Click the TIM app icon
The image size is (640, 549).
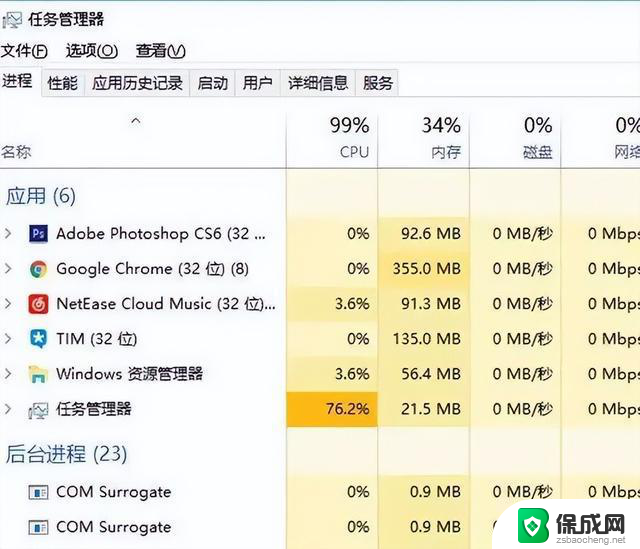tap(38, 339)
